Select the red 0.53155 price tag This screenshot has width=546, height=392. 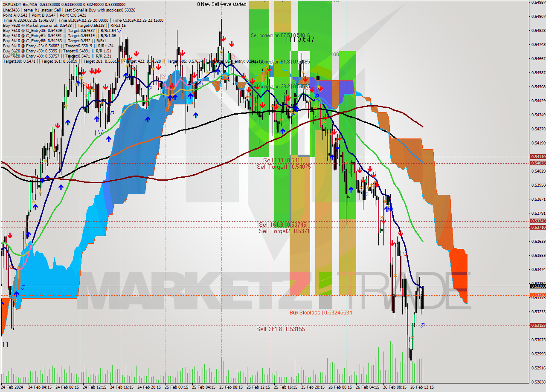tap(538, 325)
